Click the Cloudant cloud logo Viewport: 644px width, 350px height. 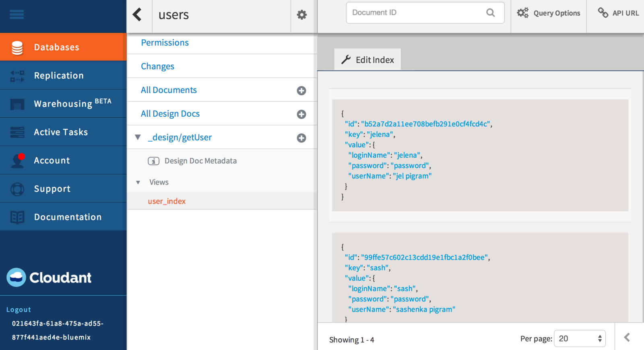16,277
